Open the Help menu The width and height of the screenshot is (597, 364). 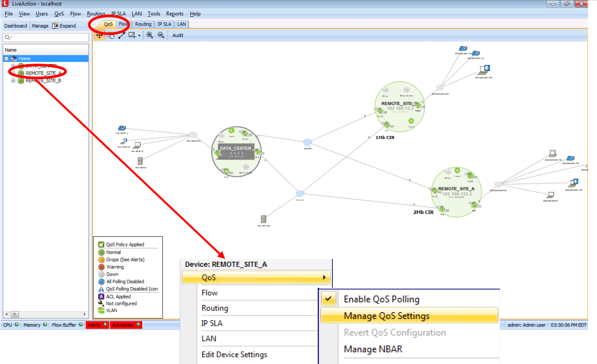tap(195, 14)
